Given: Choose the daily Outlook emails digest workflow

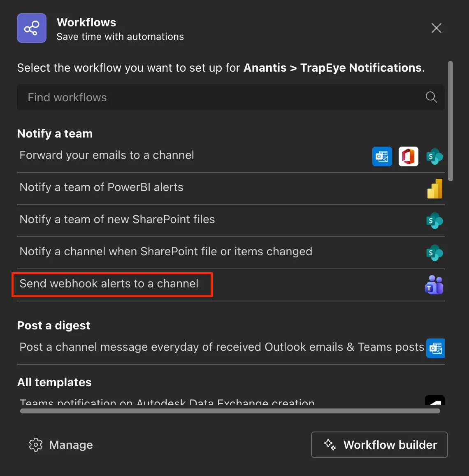Looking at the screenshot, I should coord(221,347).
